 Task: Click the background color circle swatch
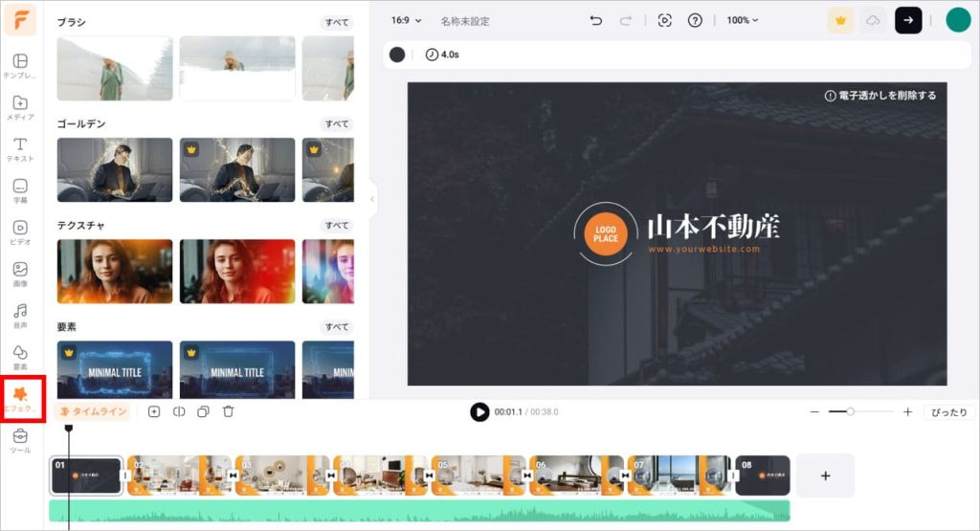397,55
